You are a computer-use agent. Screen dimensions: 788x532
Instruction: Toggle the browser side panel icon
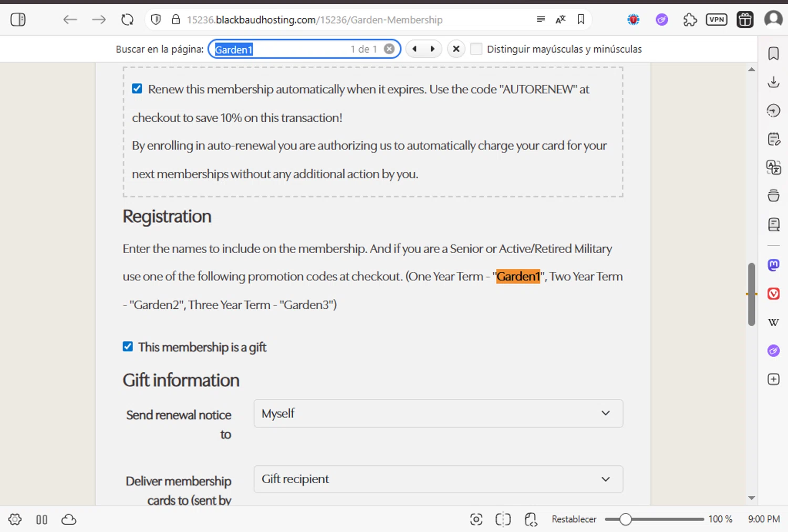point(18,20)
